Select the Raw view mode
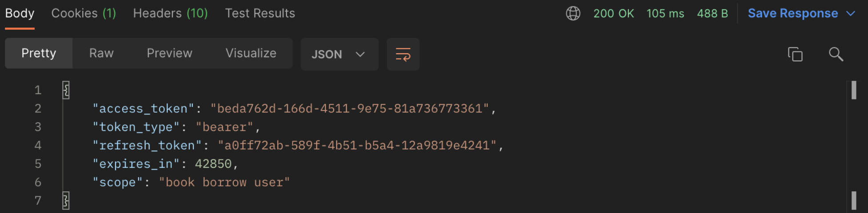The height and width of the screenshot is (213, 868). click(101, 53)
